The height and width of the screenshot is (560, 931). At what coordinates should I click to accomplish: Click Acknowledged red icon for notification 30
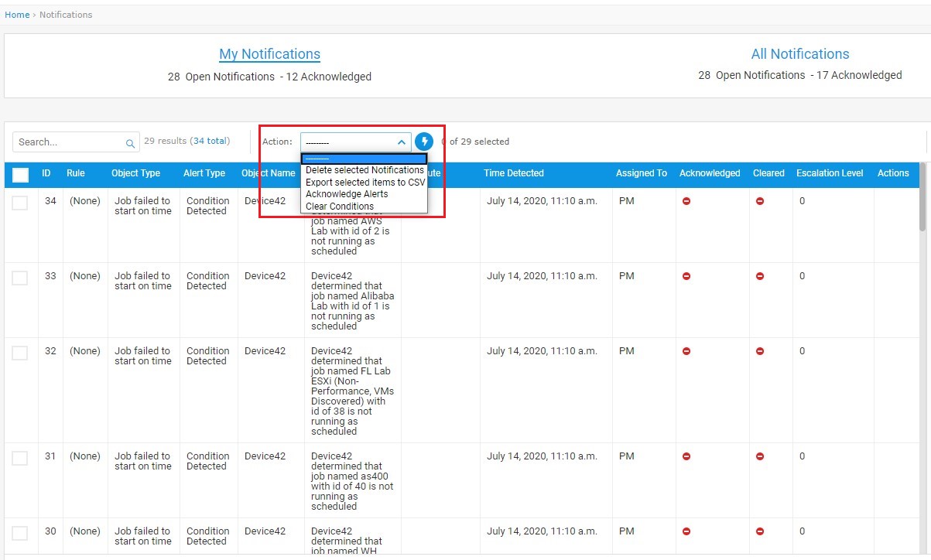coord(686,531)
